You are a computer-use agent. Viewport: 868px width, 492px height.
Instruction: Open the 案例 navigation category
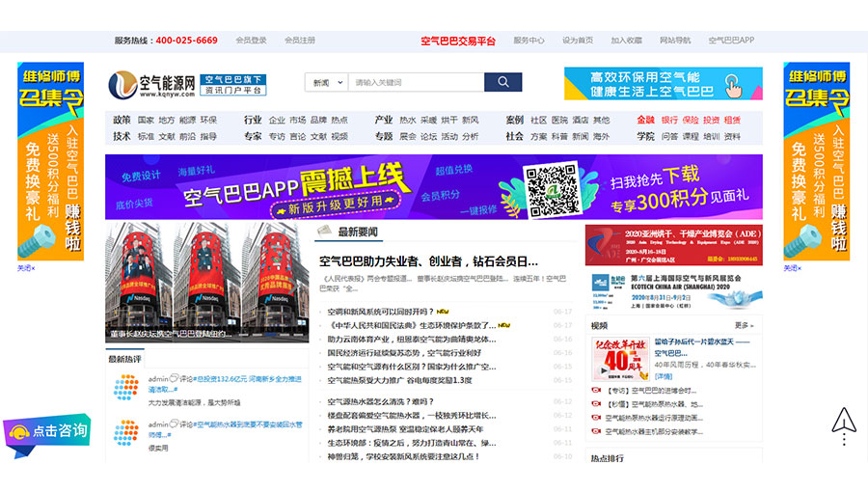coord(514,120)
